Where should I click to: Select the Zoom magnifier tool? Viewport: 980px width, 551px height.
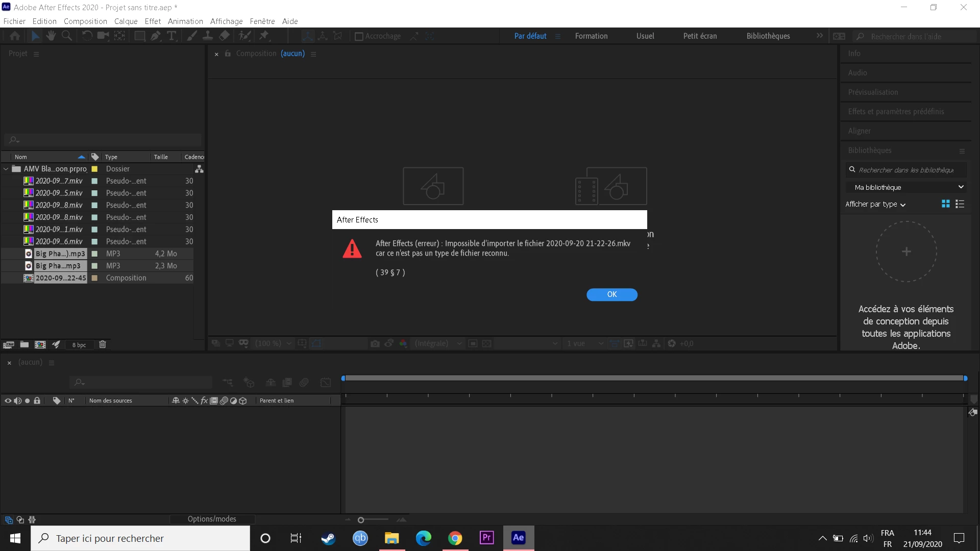pyautogui.click(x=67, y=36)
